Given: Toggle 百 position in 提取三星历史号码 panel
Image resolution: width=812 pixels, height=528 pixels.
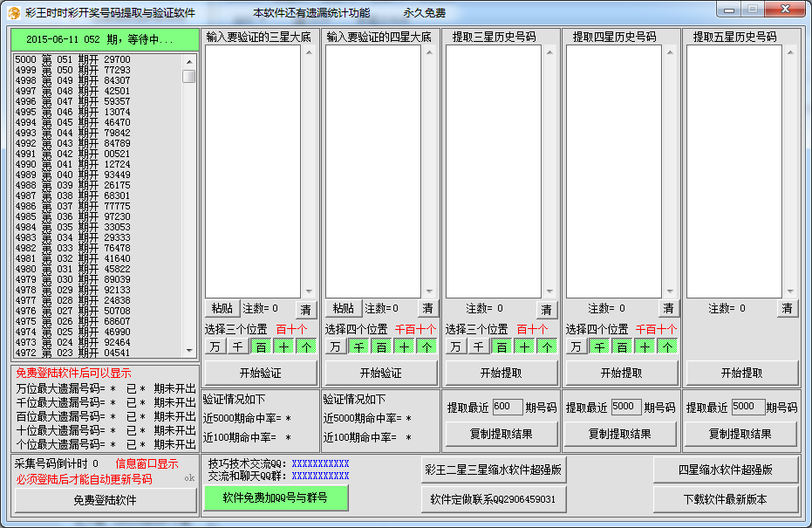Looking at the screenshot, I should 502,346.
